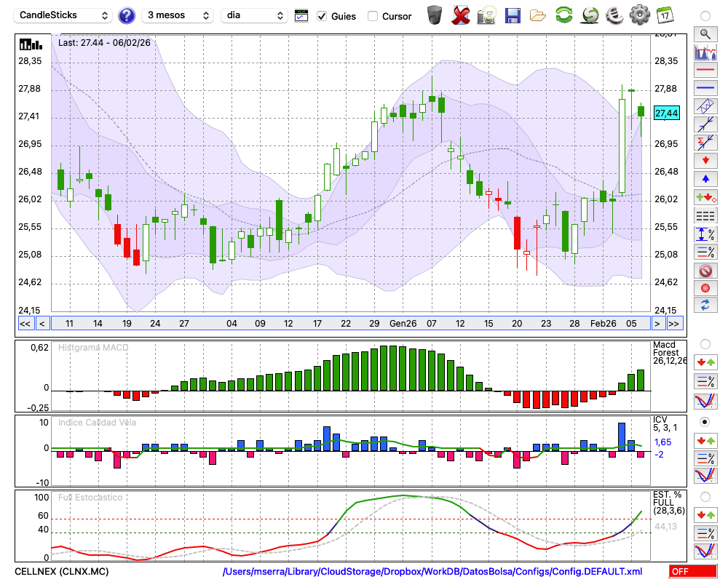Click the magnifier zoom tool

click(x=705, y=34)
